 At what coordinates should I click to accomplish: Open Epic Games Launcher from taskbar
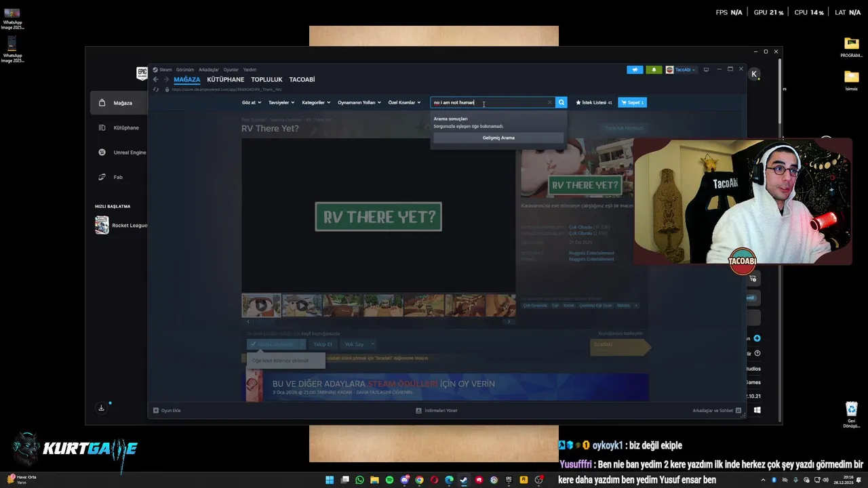509,480
